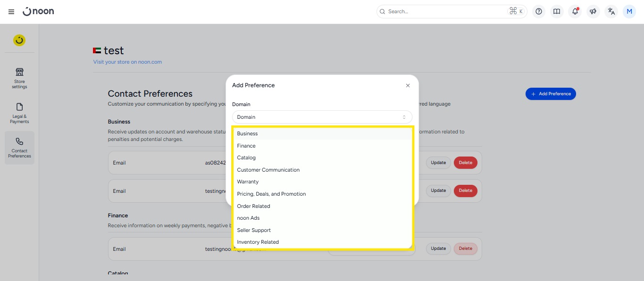Open the hamburger navigation menu
The image size is (644, 281).
click(11, 12)
